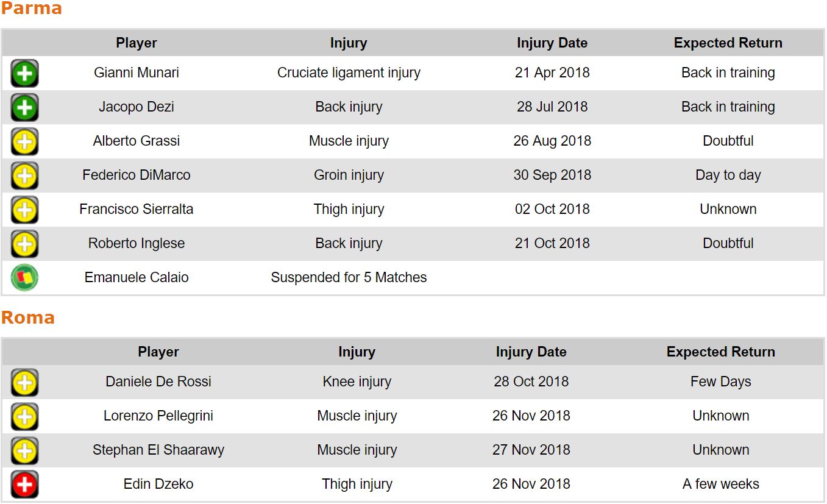827x504 pixels.
Task: Click the Parma team heading
Action: point(31,9)
